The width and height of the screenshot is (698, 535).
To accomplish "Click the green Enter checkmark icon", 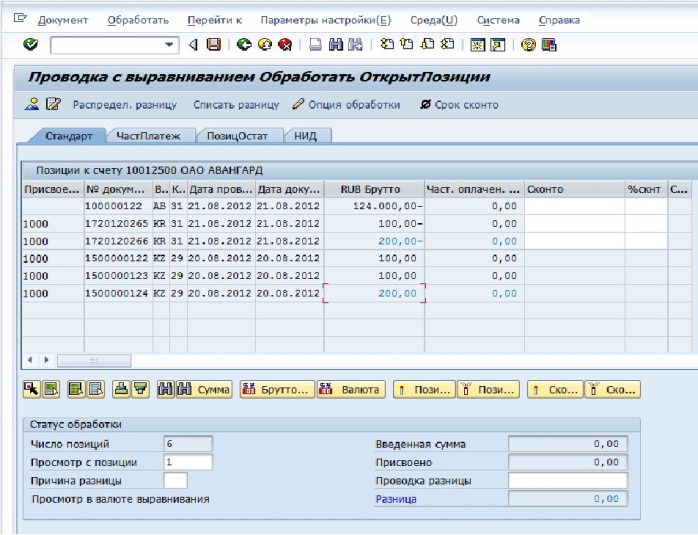I will (x=30, y=44).
